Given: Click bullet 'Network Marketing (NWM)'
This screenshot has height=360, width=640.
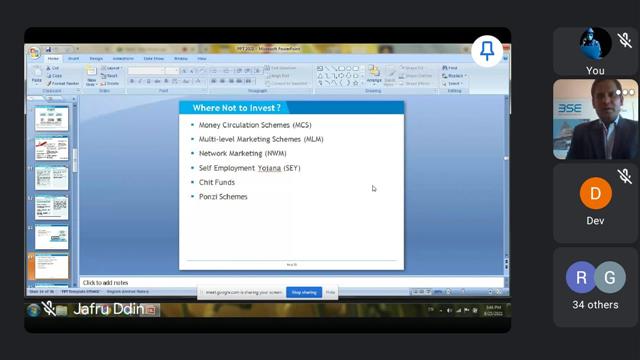Looking at the screenshot, I should click(x=242, y=153).
